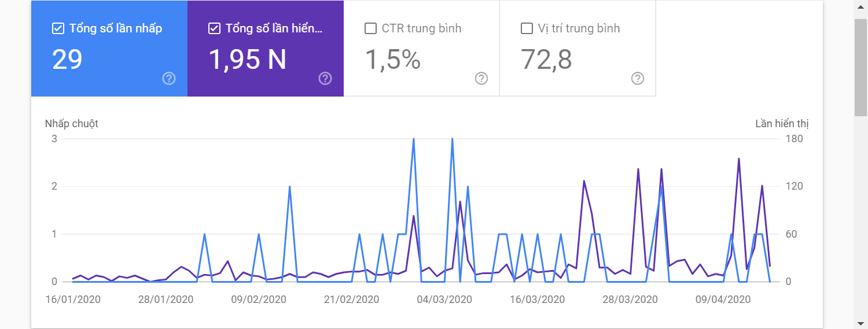Select the CTR trung bình metric card
The width and height of the screenshot is (868, 329).
[x=421, y=49]
